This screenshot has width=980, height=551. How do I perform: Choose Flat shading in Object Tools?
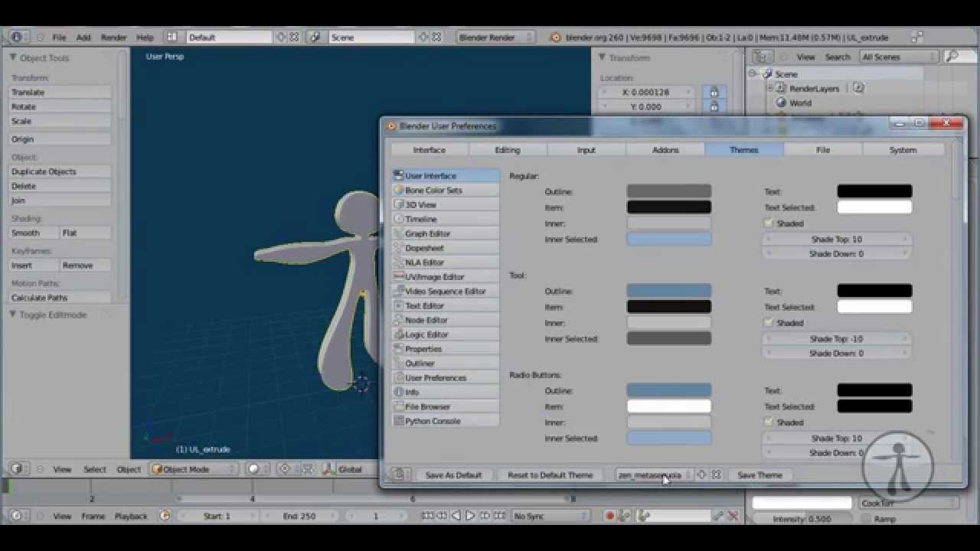[86, 233]
